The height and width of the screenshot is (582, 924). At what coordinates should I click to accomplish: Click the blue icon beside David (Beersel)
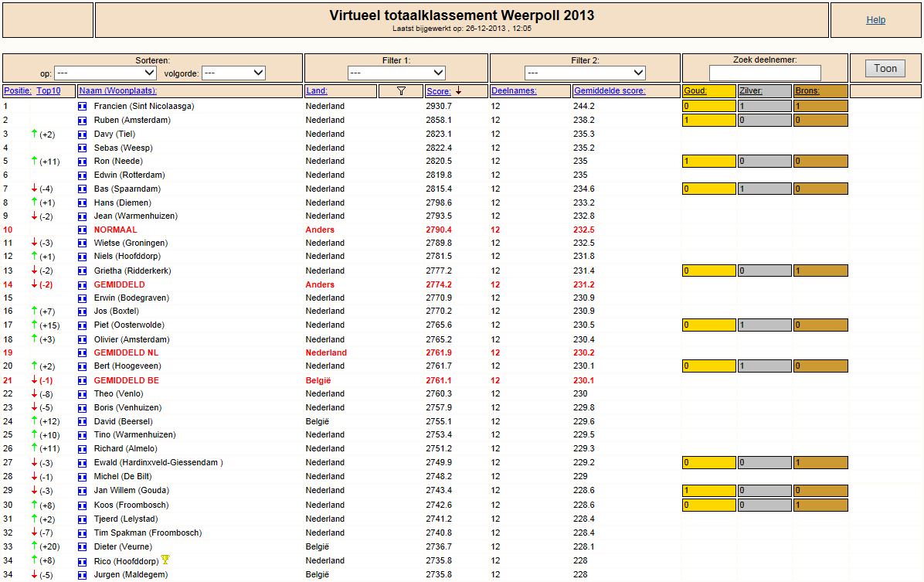(x=83, y=421)
